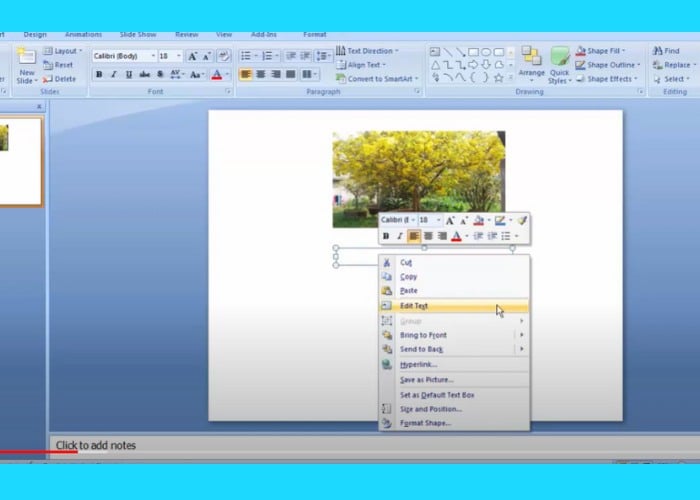The image size is (700, 500).
Task: Choose Hyperlink... from the context menu
Action: pos(454,365)
